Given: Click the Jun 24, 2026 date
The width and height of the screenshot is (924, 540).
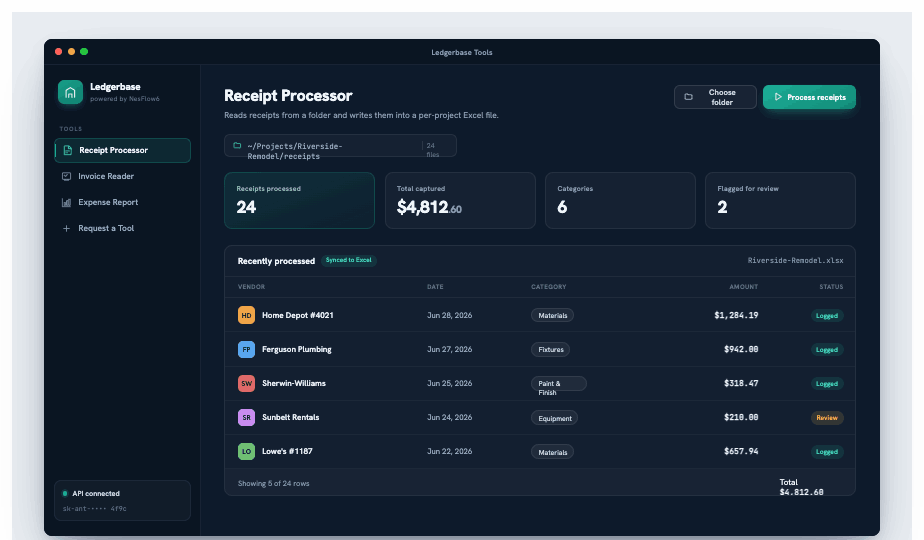Looking at the screenshot, I should 450,417.
